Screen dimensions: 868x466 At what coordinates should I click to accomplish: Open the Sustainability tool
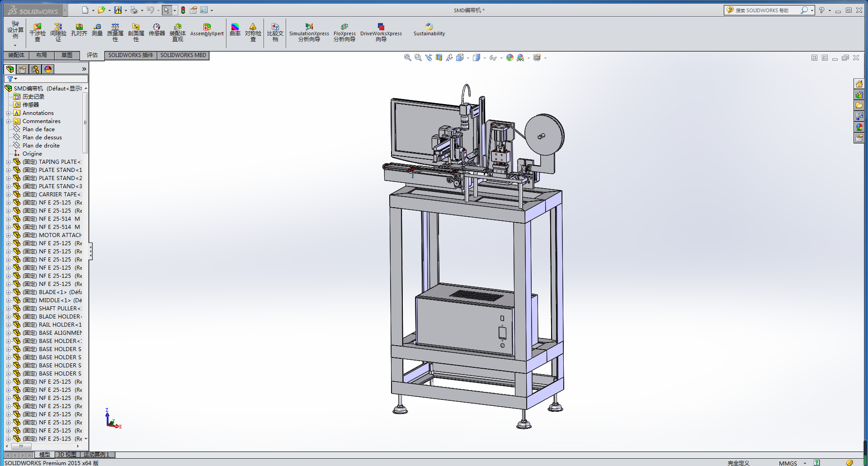tap(429, 30)
